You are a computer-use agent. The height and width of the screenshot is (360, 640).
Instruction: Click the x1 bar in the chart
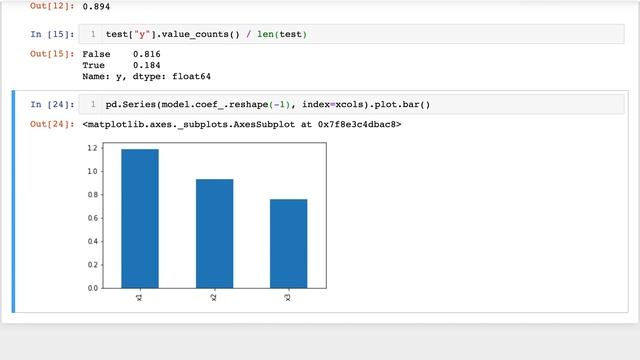tap(140, 218)
